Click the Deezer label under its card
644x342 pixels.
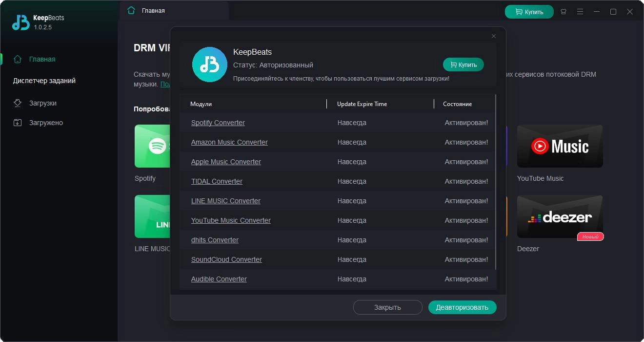coord(528,249)
